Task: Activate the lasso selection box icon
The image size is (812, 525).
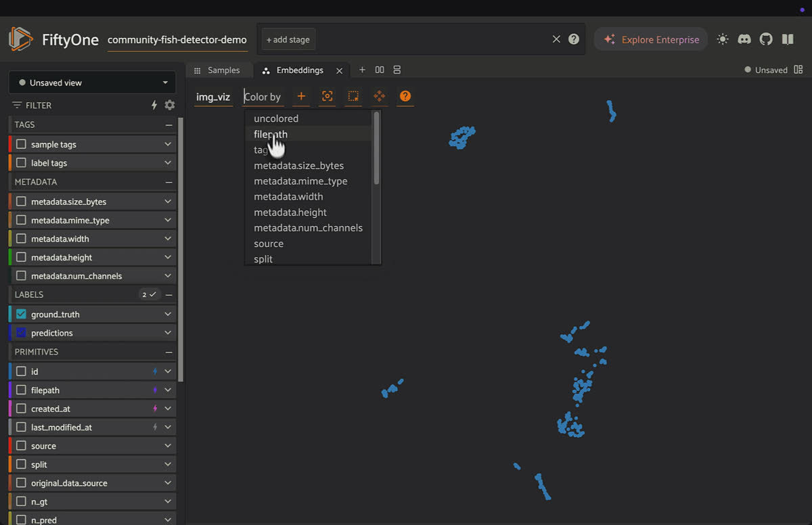Action: pos(353,96)
